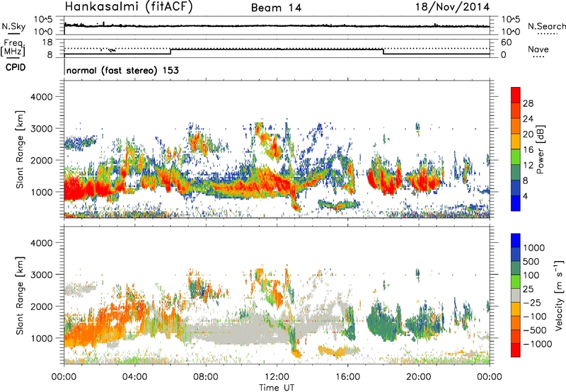Click the 100 value on Velocity colorbar

pos(531,275)
